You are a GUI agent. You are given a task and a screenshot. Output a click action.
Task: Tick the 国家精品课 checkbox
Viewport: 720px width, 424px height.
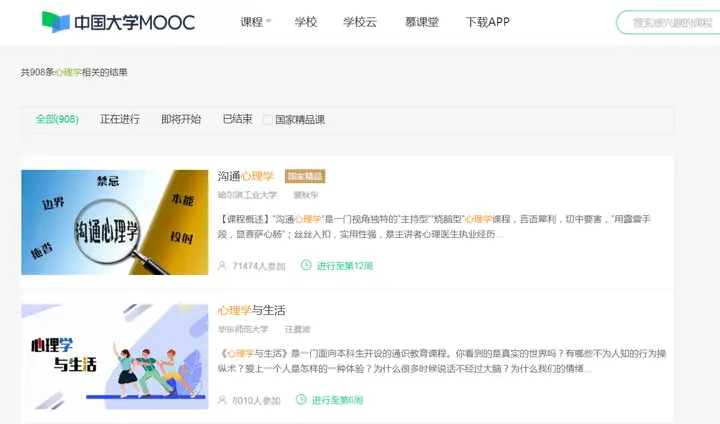268,119
